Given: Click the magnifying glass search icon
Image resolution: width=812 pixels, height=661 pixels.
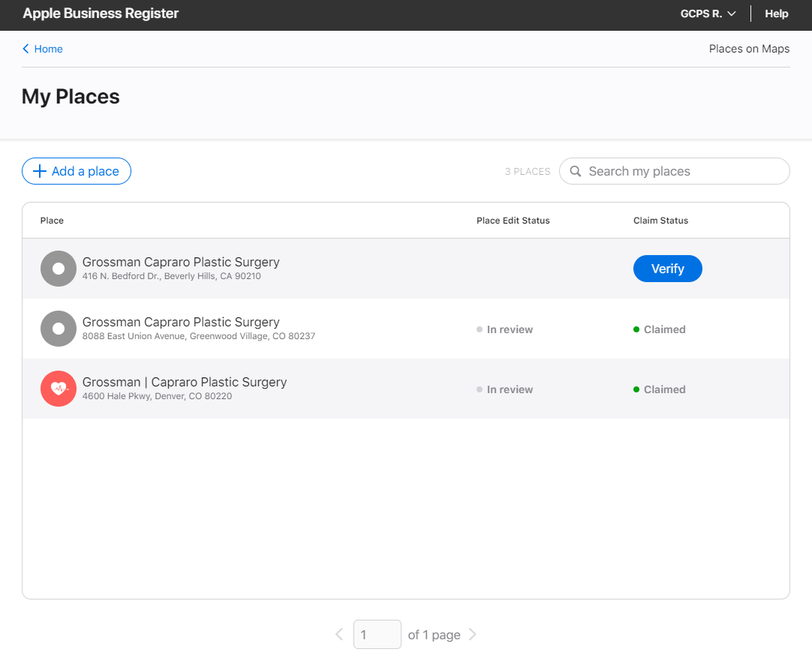Looking at the screenshot, I should click(576, 171).
